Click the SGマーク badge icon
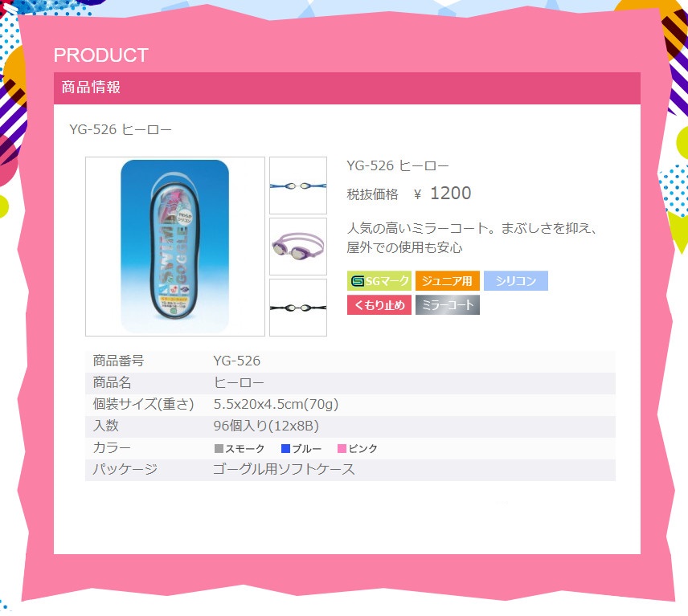This screenshot has height=616, width=688. coord(379,280)
